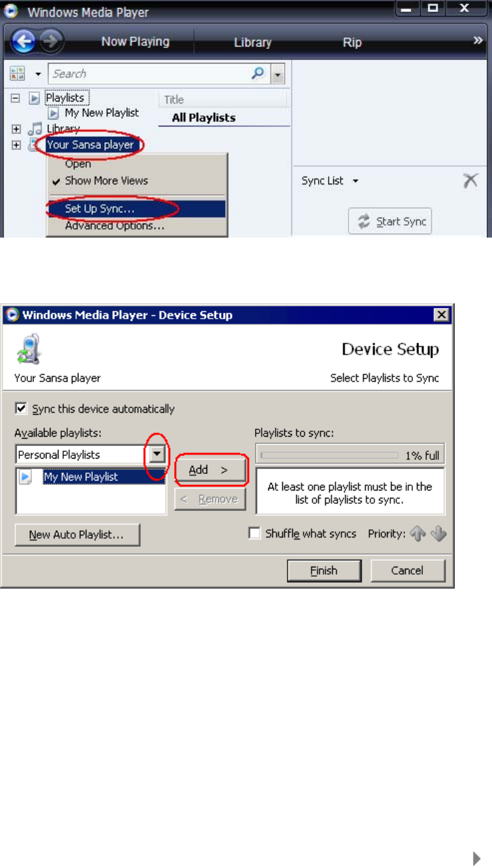Move playlist priority up arrow
This screenshot has height=868, width=492.
pyautogui.click(x=418, y=534)
